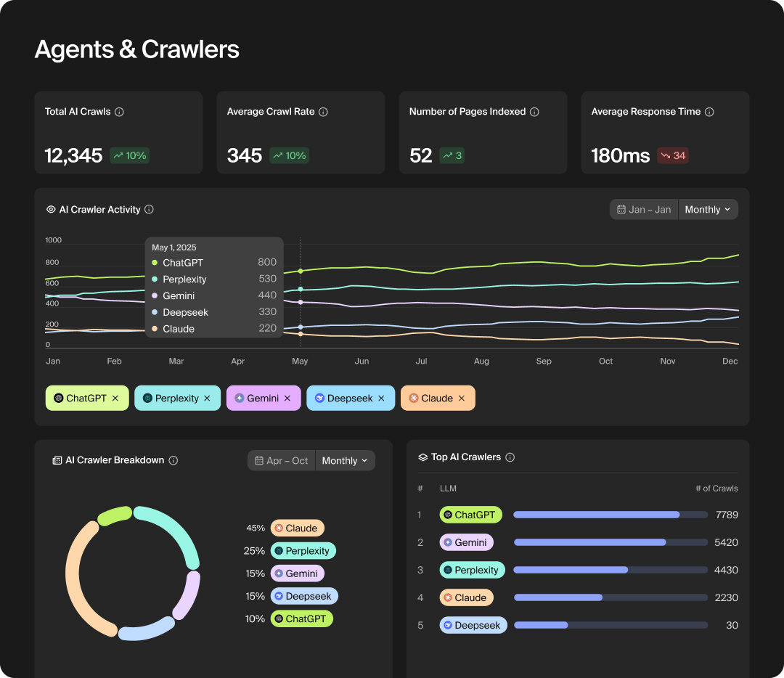
Task: Toggle the Claude series chip
Action: click(438, 399)
